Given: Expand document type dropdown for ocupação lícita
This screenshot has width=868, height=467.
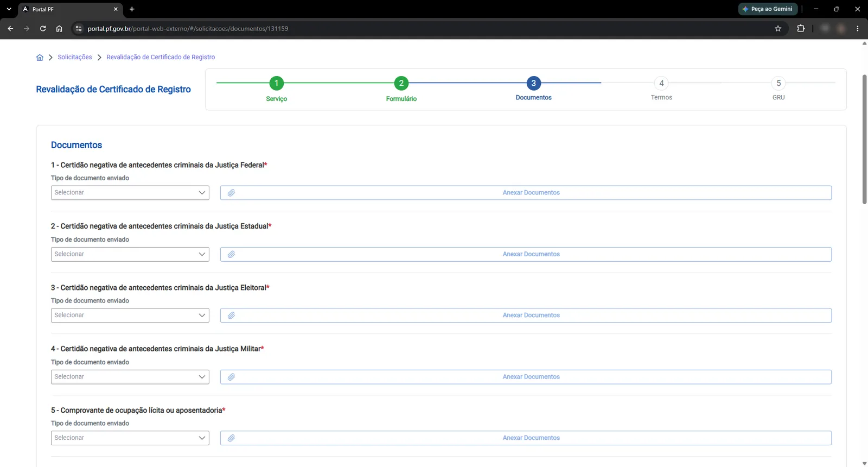Looking at the screenshot, I should tap(130, 438).
